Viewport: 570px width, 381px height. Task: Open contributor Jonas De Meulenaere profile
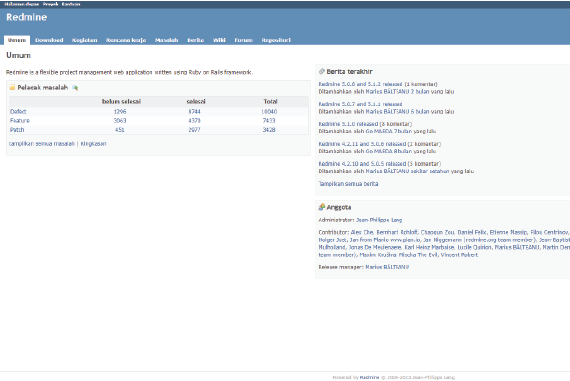375,247
